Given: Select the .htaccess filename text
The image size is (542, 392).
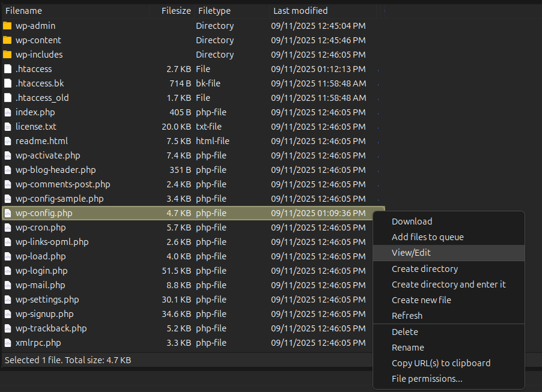Looking at the screenshot, I should click(34, 69).
